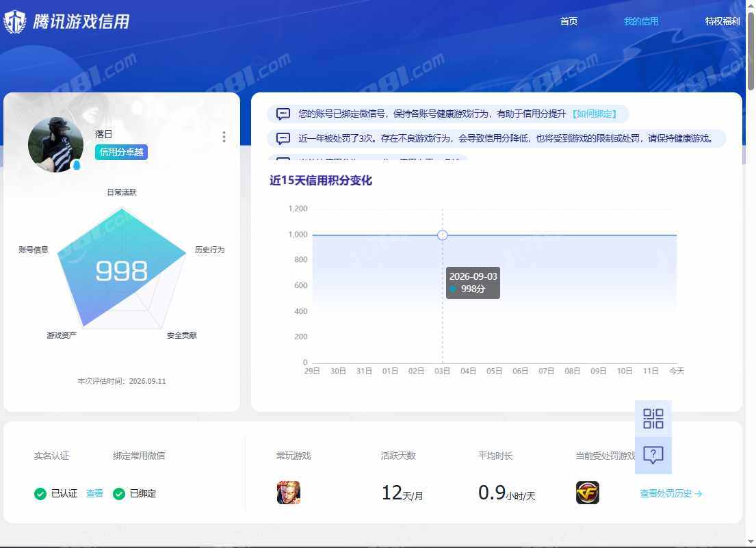Click the 0.9小时/天 average duration value
Screen dimensions: 756x548
tap(506, 493)
